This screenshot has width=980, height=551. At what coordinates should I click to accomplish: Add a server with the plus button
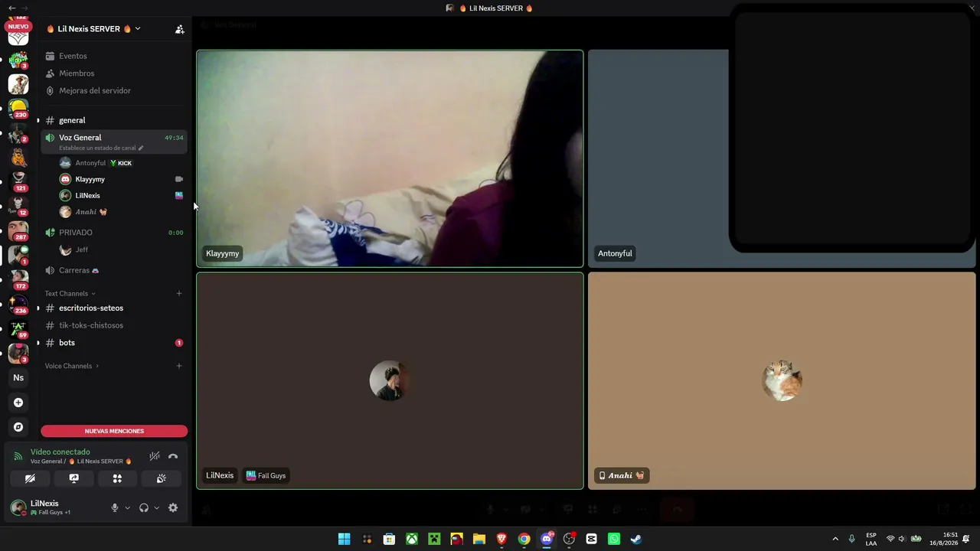pyautogui.click(x=18, y=403)
